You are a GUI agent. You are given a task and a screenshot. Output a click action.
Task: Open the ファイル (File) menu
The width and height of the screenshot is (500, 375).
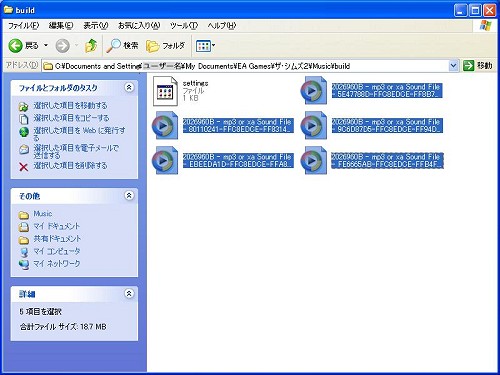(x=23, y=25)
